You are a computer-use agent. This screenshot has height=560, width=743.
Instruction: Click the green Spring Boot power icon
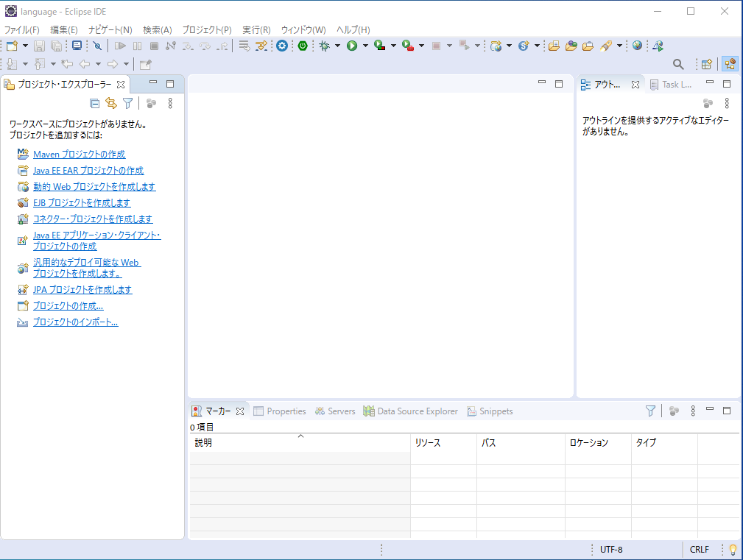tap(303, 46)
